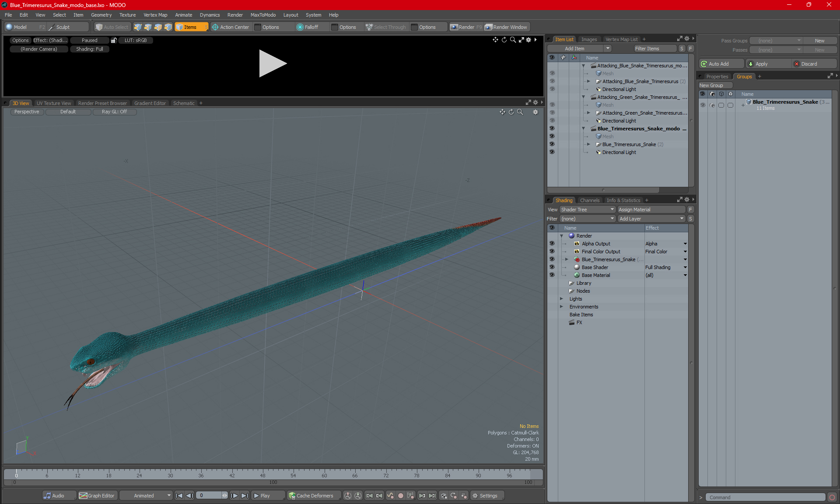
Task: Click the Render Window icon
Action: pos(506,26)
